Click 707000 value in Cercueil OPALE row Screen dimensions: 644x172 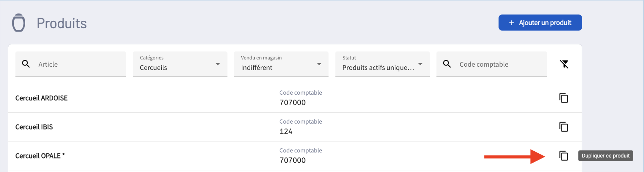coord(292,160)
